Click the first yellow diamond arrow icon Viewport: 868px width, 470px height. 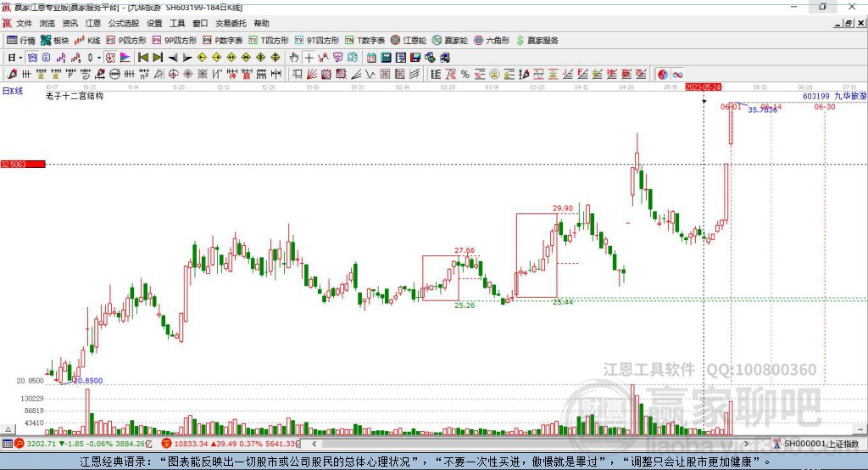tap(202, 58)
